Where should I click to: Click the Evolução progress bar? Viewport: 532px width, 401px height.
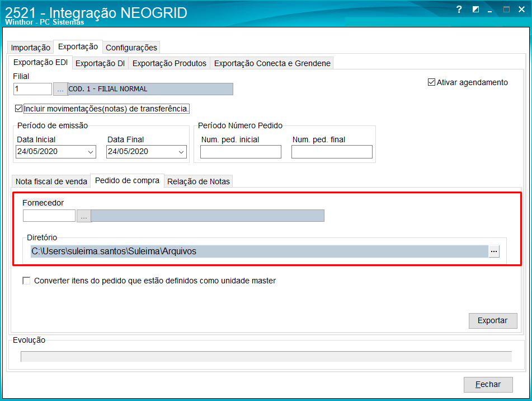pyautogui.click(x=266, y=357)
